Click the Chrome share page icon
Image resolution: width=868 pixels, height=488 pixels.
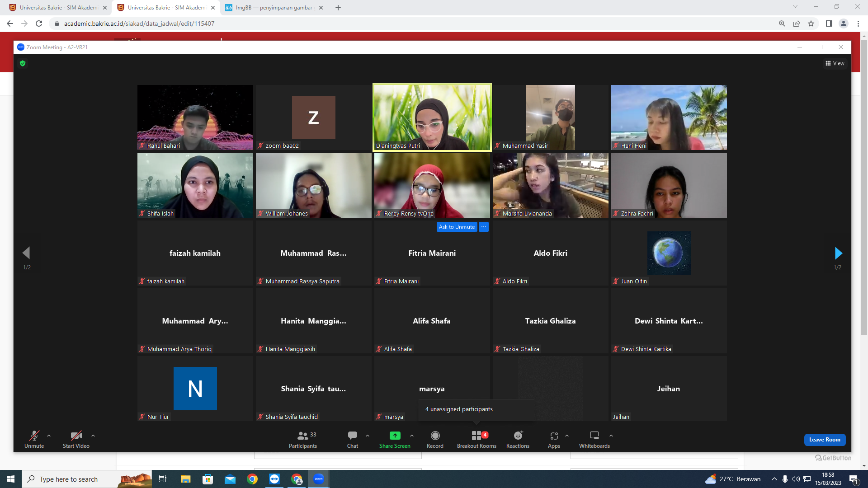tap(797, 23)
